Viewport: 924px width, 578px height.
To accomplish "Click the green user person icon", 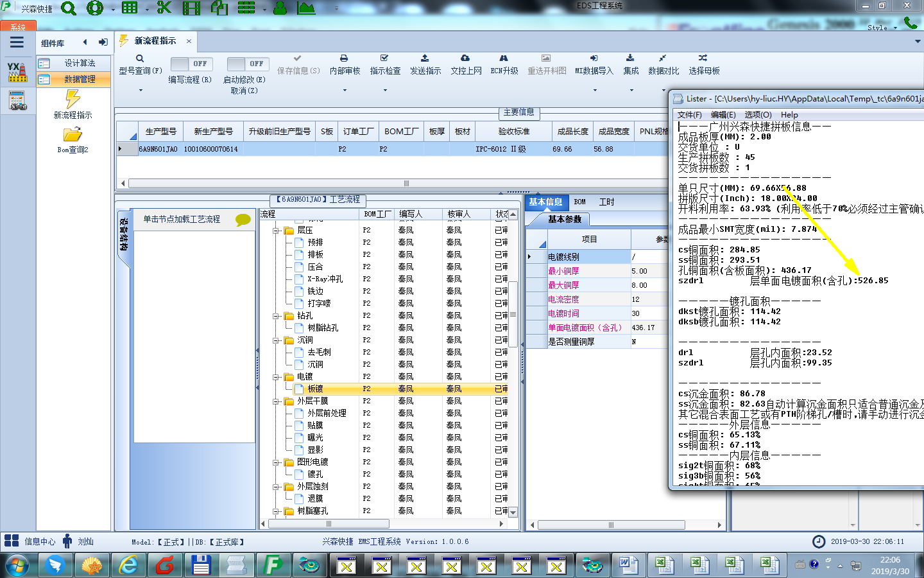I will click(x=280, y=8).
